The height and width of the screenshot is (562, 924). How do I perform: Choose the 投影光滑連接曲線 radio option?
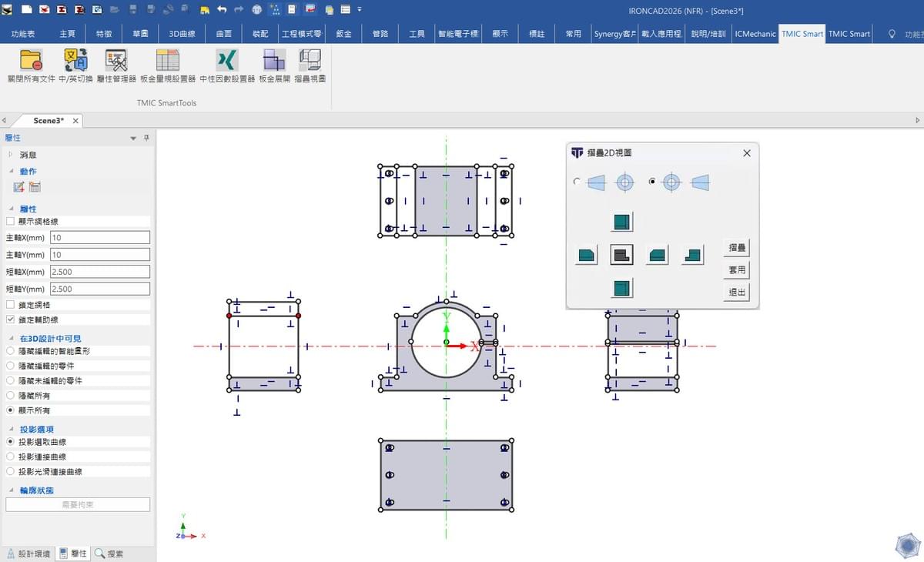(11, 471)
